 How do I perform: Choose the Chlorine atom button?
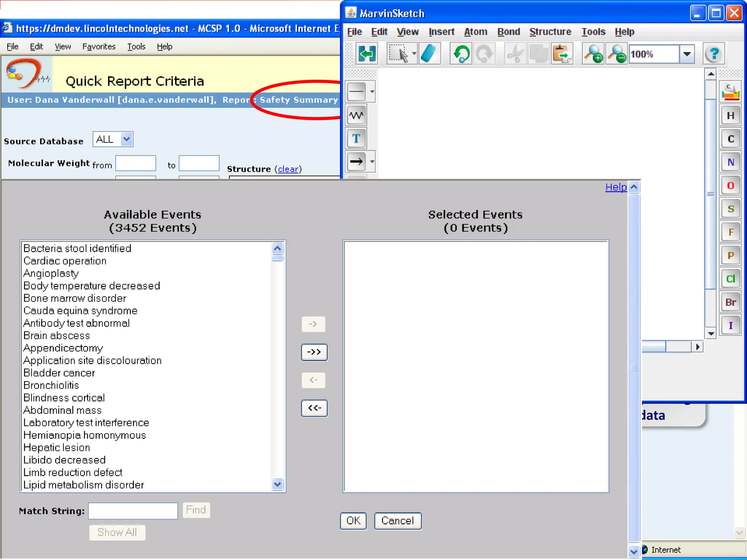731,279
